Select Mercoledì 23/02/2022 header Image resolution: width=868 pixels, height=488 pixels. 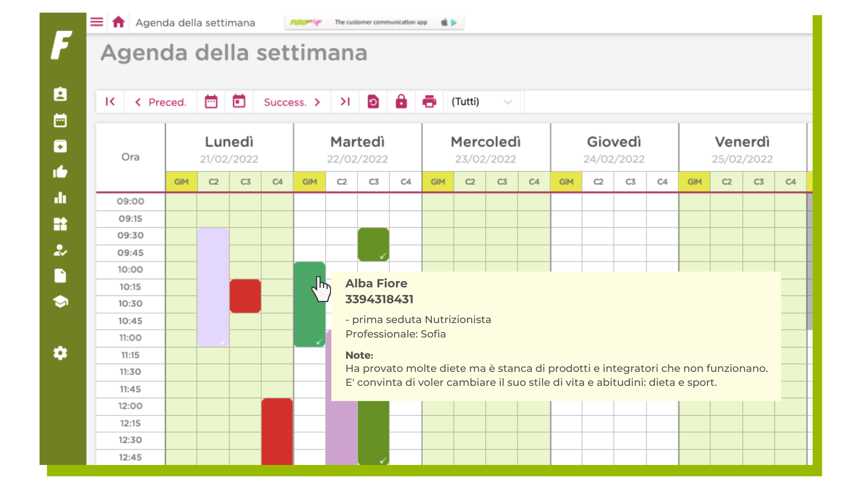[486, 148]
